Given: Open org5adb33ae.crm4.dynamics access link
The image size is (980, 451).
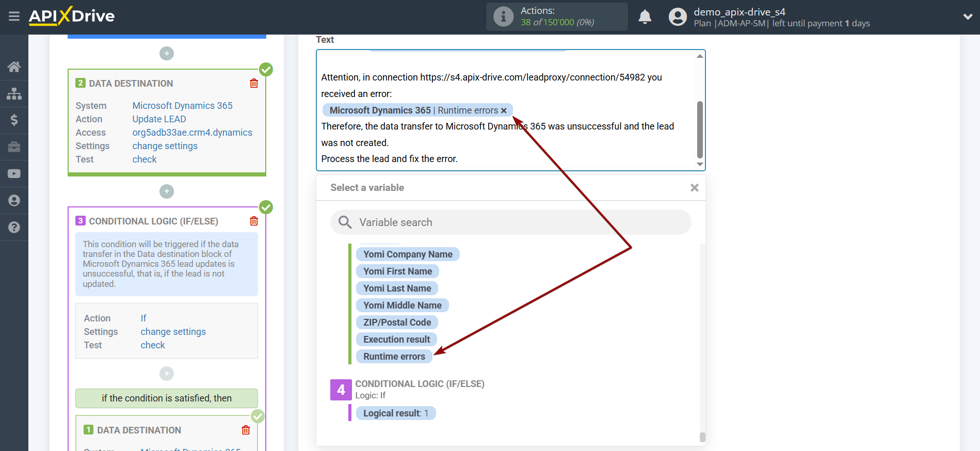Looking at the screenshot, I should click(192, 133).
